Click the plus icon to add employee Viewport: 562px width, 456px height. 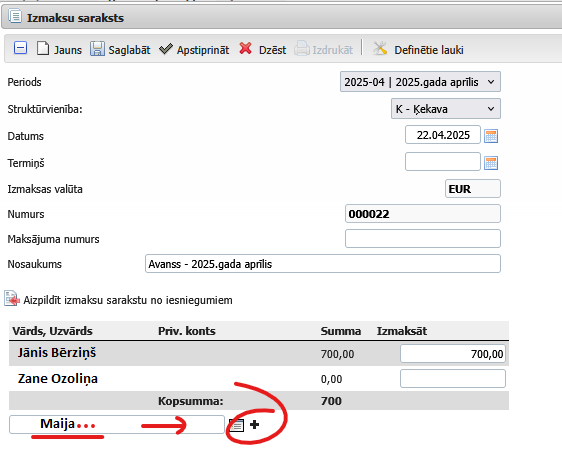(254, 425)
